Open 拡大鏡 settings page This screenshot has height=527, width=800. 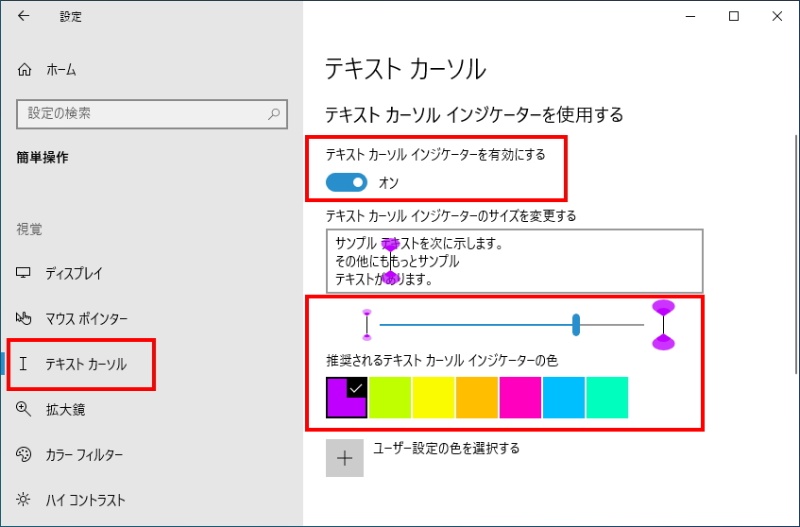click(x=65, y=409)
